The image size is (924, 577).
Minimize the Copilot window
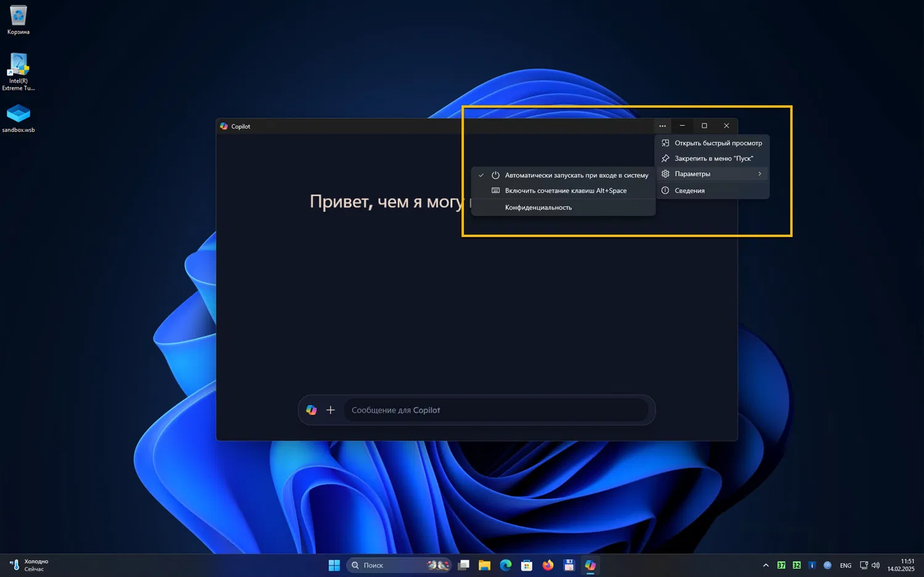tap(682, 126)
